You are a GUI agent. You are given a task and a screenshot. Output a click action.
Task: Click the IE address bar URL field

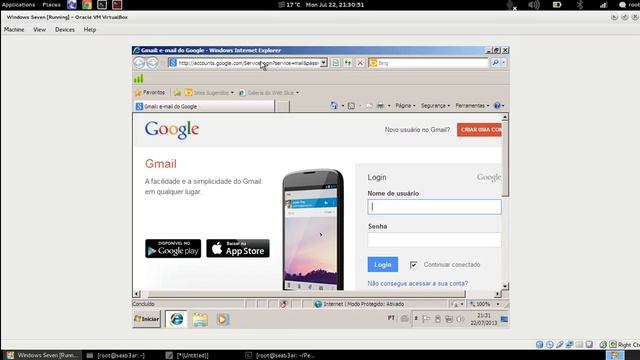tap(248, 63)
